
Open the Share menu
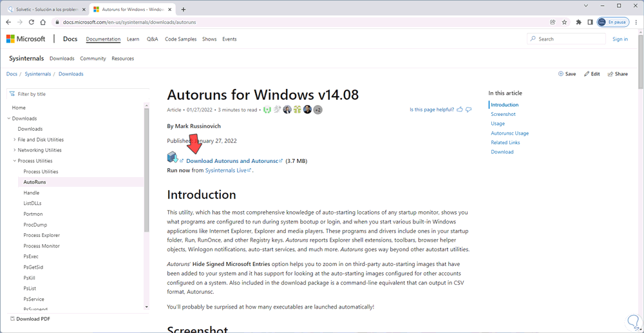618,74
